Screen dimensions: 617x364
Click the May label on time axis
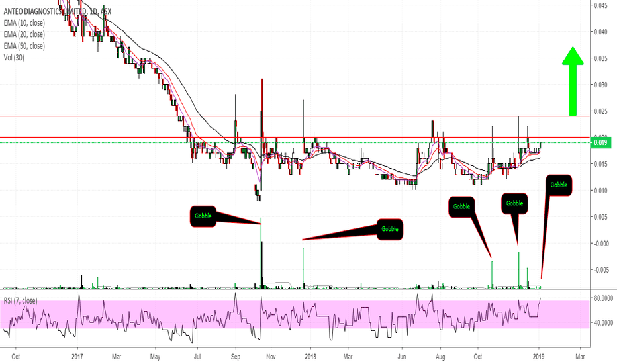pos(156,357)
